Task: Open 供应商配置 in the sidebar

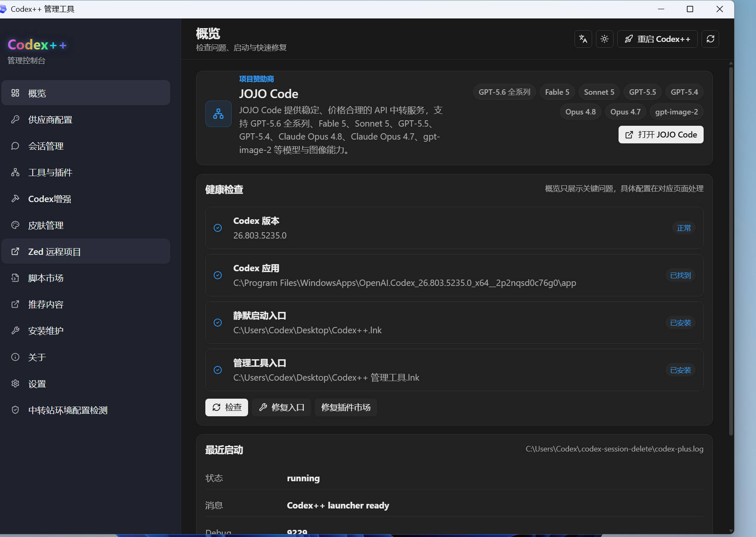Action: coord(86,119)
